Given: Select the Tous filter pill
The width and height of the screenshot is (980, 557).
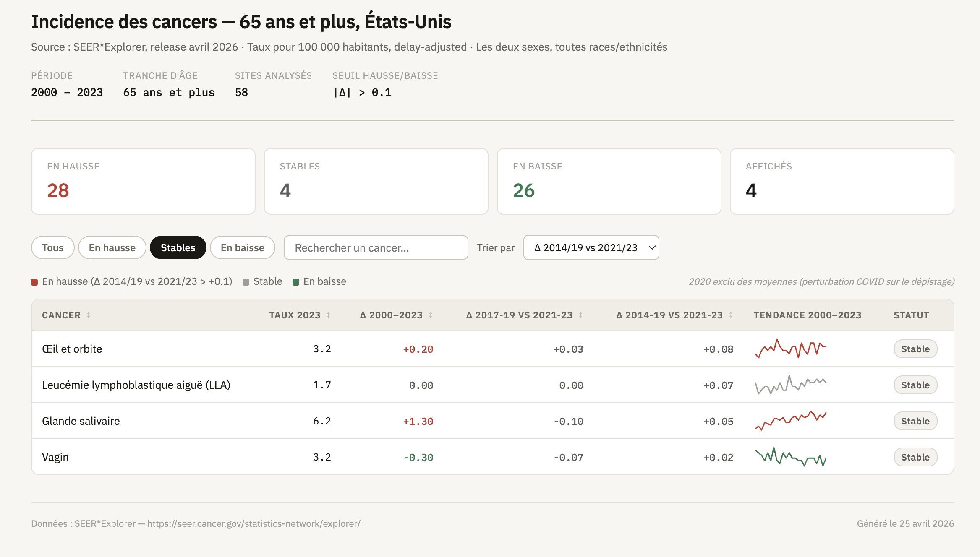Looking at the screenshot, I should coord(52,247).
